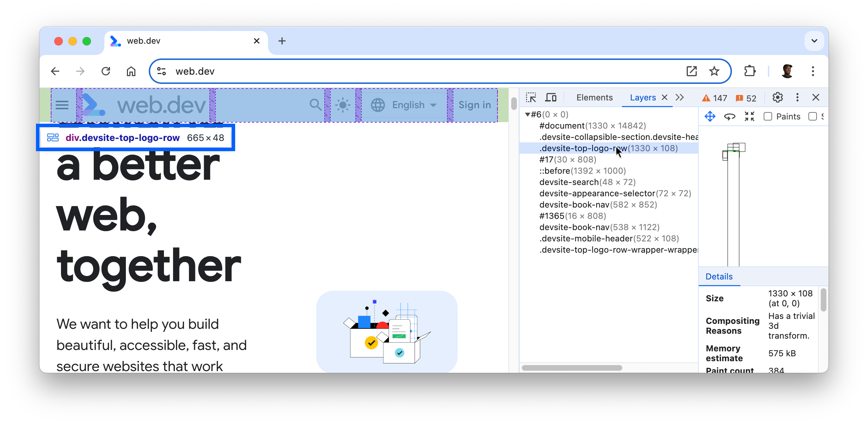Viewport: 868px width, 425px height.
Task: Click the Elements tab in DevTools
Action: (593, 97)
